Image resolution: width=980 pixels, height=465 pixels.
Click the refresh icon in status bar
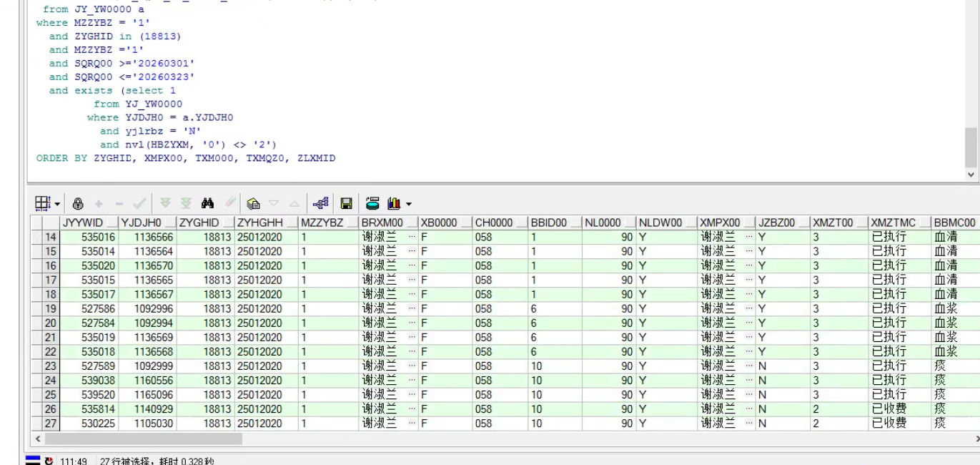tap(49, 461)
